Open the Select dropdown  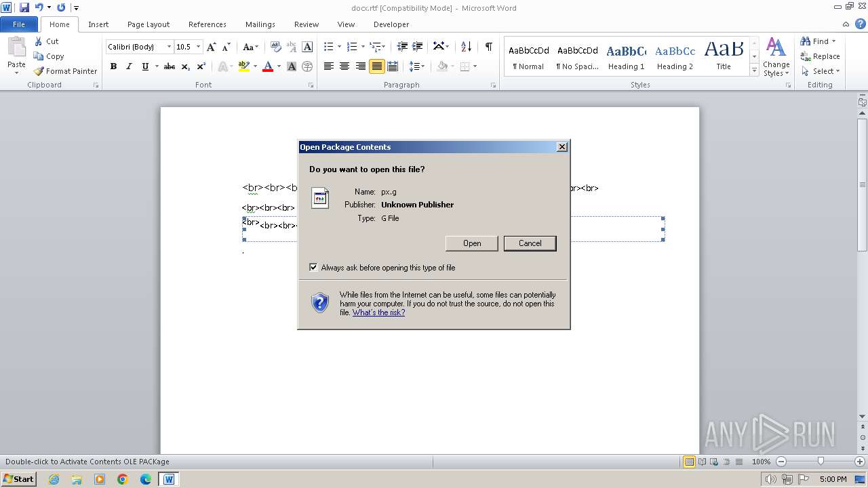coord(820,71)
